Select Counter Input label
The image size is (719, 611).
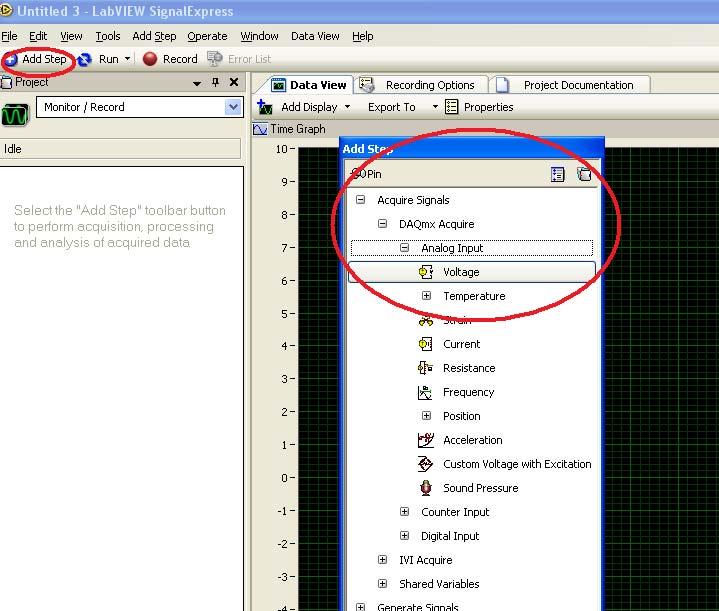[x=455, y=512]
